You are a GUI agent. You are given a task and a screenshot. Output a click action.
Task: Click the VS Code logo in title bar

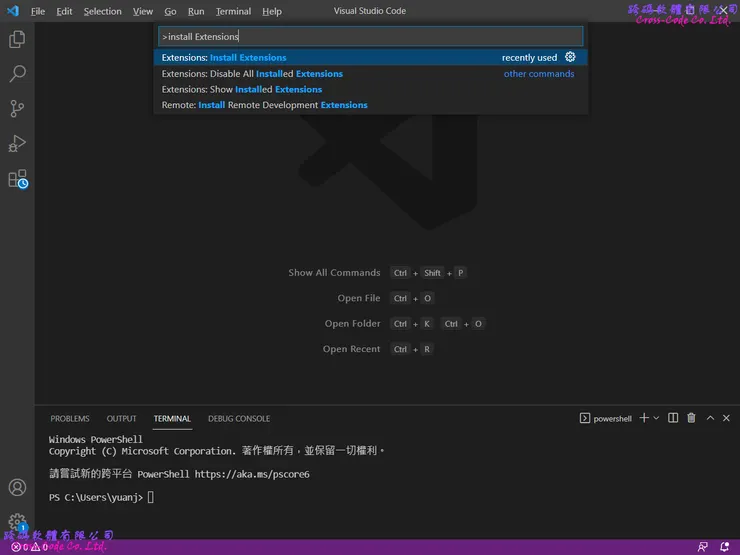(13, 11)
